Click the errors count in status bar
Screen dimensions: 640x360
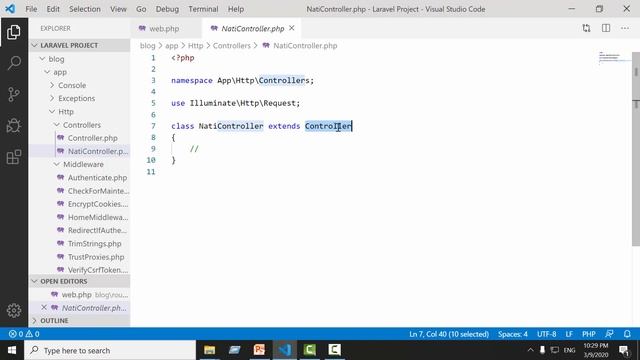click(x=16, y=334)
